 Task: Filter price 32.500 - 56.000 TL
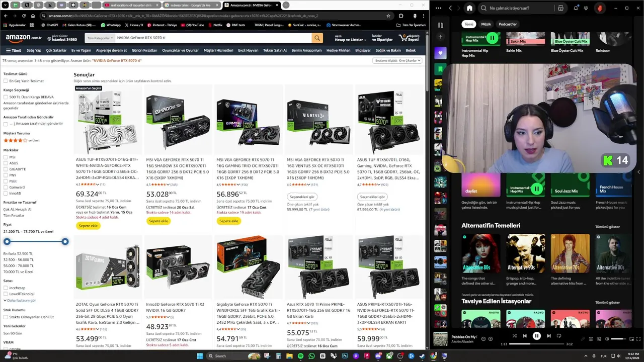(19, 259)
